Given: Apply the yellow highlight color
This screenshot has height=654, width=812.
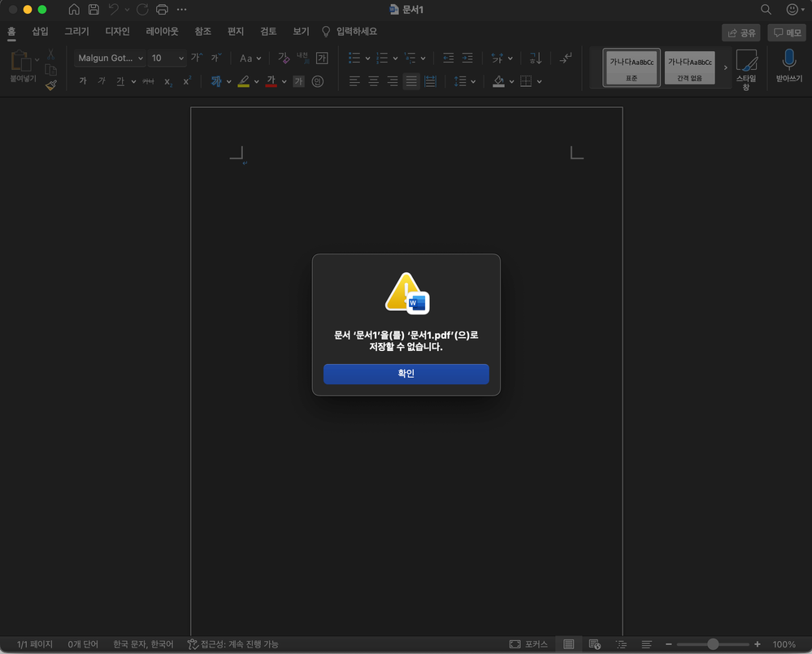Looking at the screenshot, I should point(243,81).
